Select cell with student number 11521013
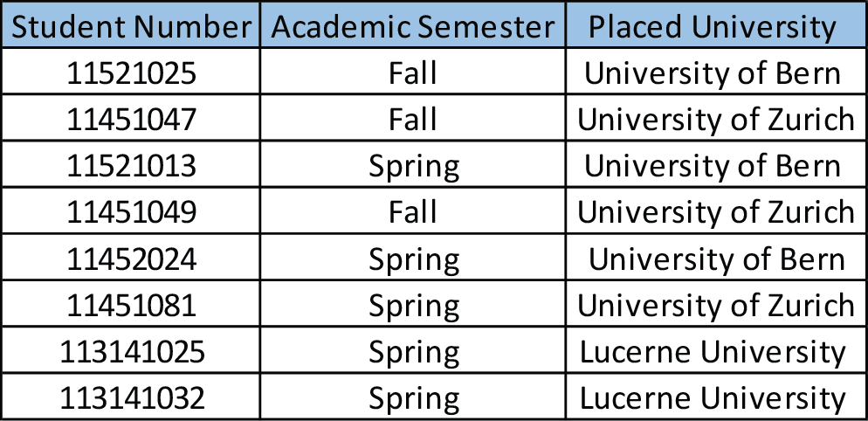Screen dimensions: 868x421 [131, 164]
